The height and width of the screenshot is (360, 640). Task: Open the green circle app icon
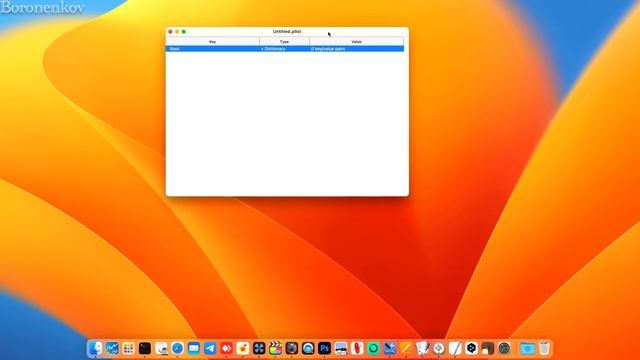[373, 348]
